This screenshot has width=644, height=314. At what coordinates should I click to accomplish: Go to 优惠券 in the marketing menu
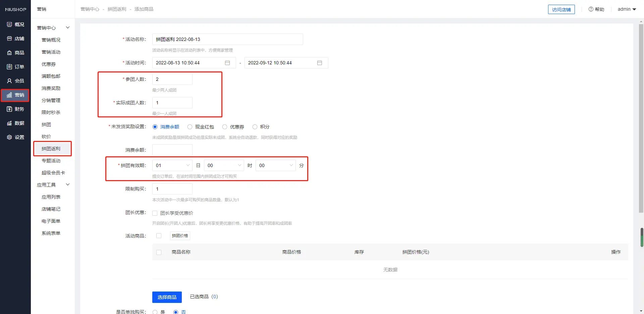click(49, 64)
